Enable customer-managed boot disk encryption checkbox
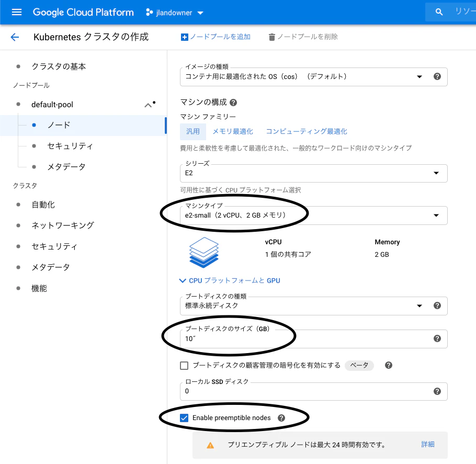476x464 pixels. pyautogui.click(x=184, y=365)
